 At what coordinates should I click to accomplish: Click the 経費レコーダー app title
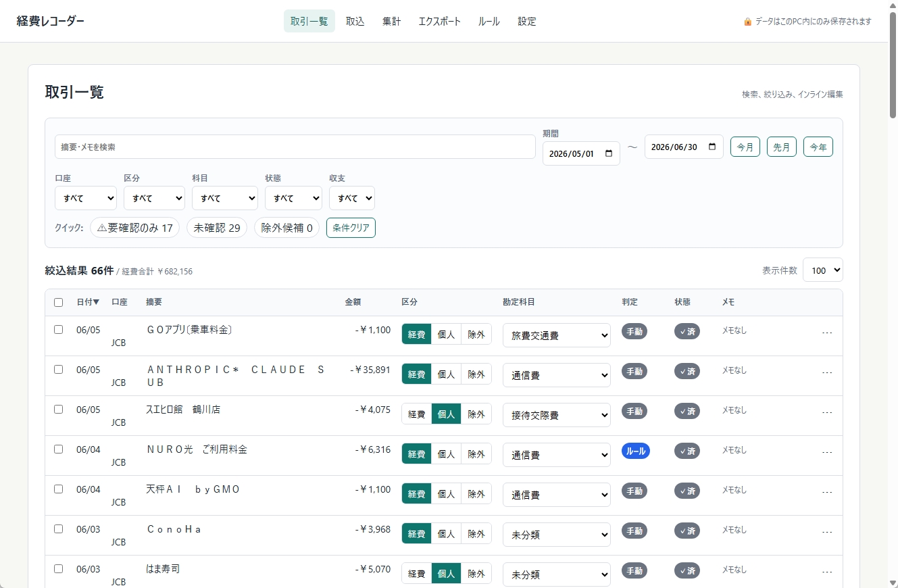coord(51,21)
